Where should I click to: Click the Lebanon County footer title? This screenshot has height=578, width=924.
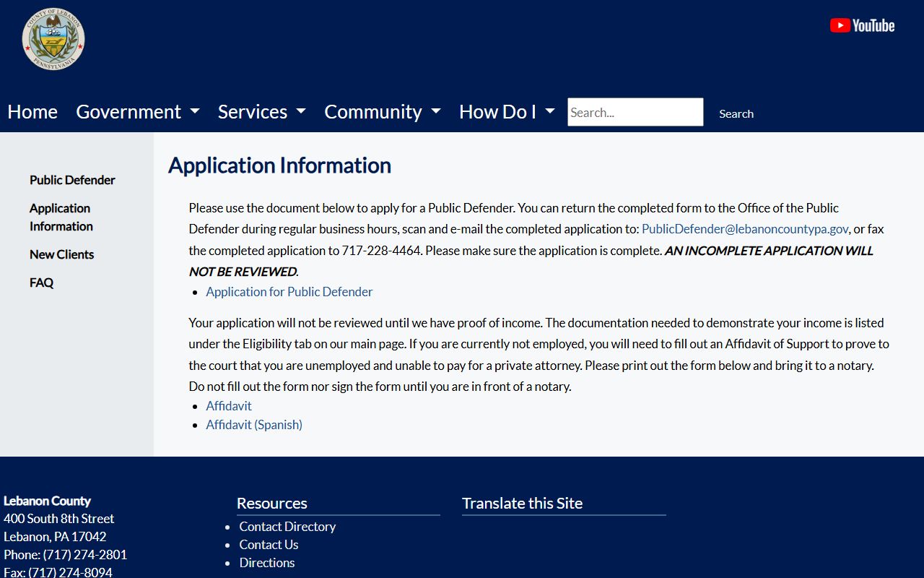pos(47,501)
